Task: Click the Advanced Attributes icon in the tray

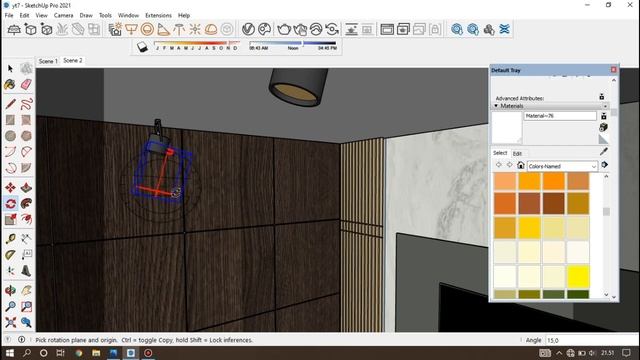Action: point(601,97)
